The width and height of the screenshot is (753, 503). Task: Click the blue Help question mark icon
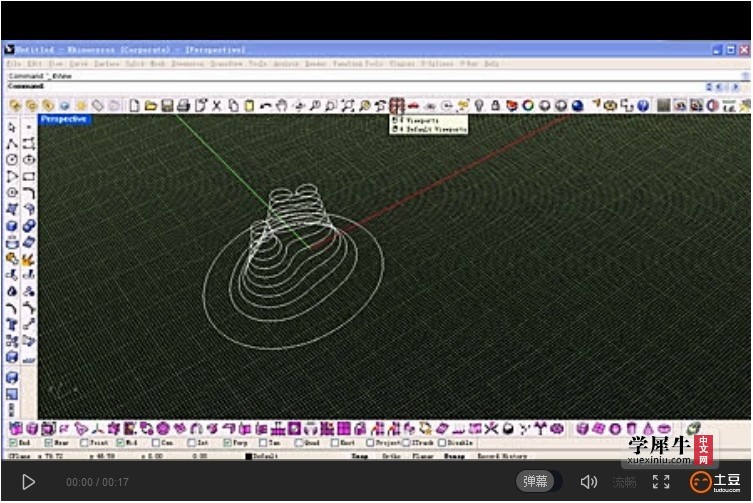pos(644,105)
